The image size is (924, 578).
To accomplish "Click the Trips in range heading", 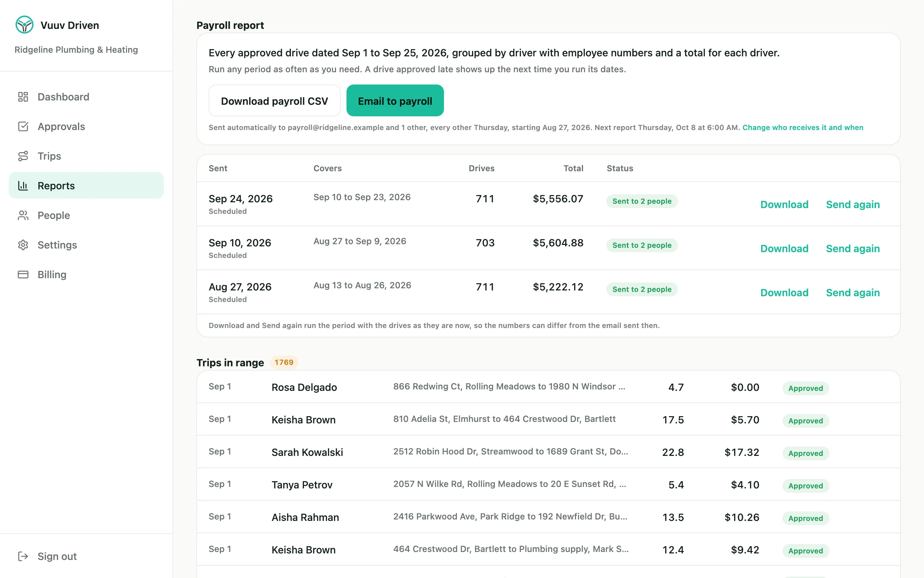I will [230, 362].
